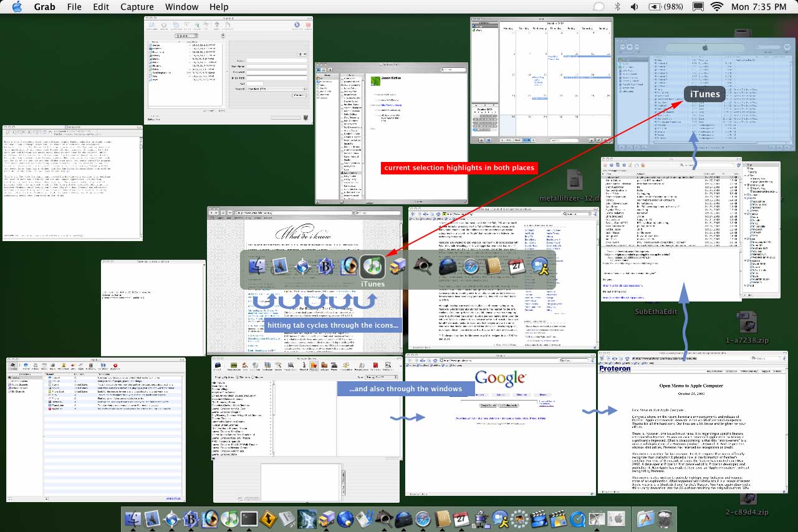
Task: Select Sherlock detective hat in the app switcher
Action: [x=423, y=267]
